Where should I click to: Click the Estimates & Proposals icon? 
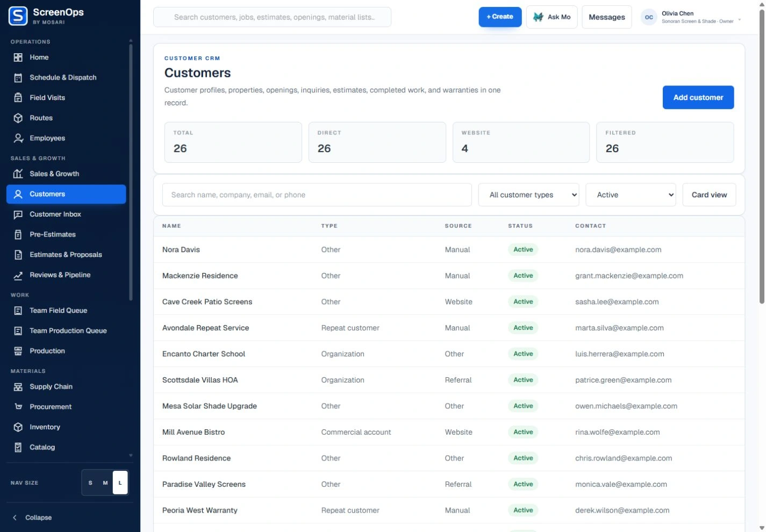[18, 255]
